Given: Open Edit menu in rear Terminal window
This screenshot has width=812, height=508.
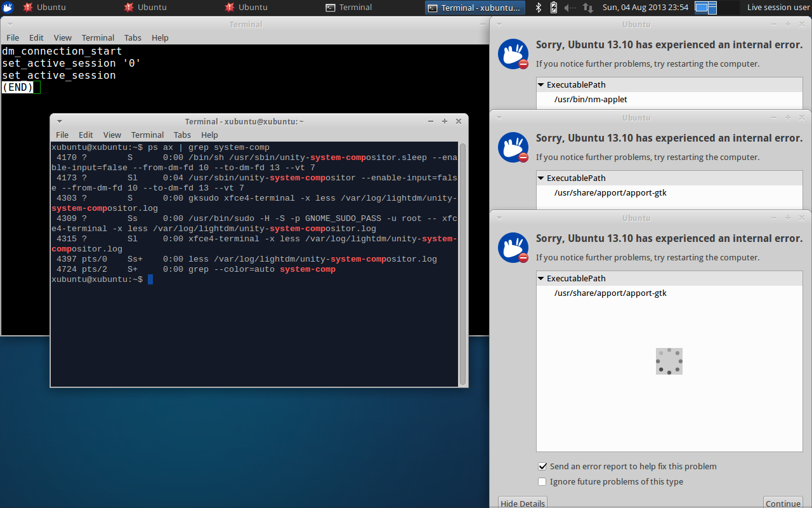Looking at the screenshot, I should point(36,37).
